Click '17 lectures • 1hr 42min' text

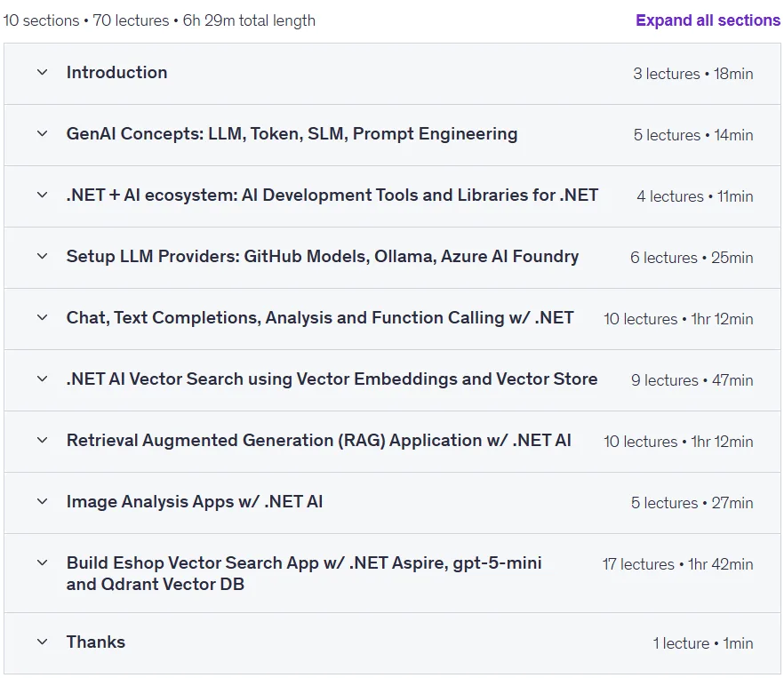click(x=678, y=564)
